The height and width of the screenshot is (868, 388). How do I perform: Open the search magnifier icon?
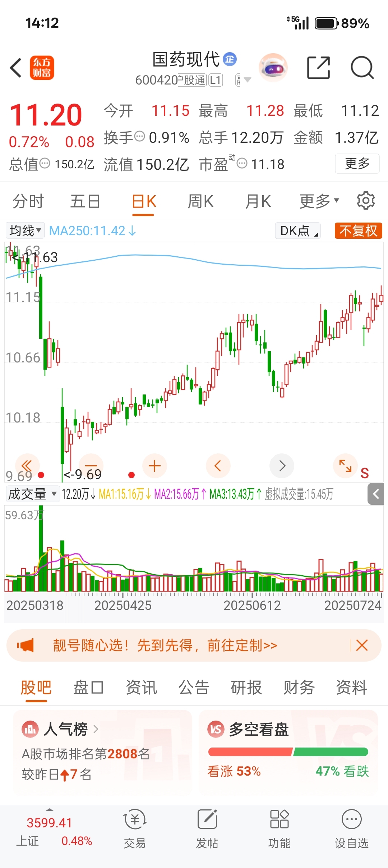(362, 68)
